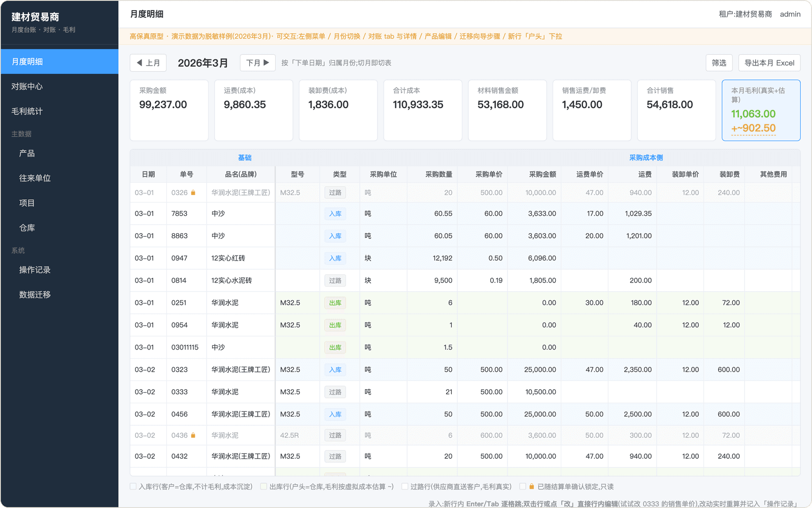This screenshot has width=812, height=508.
Task: Click the 单号 column header
Action: 186,174
